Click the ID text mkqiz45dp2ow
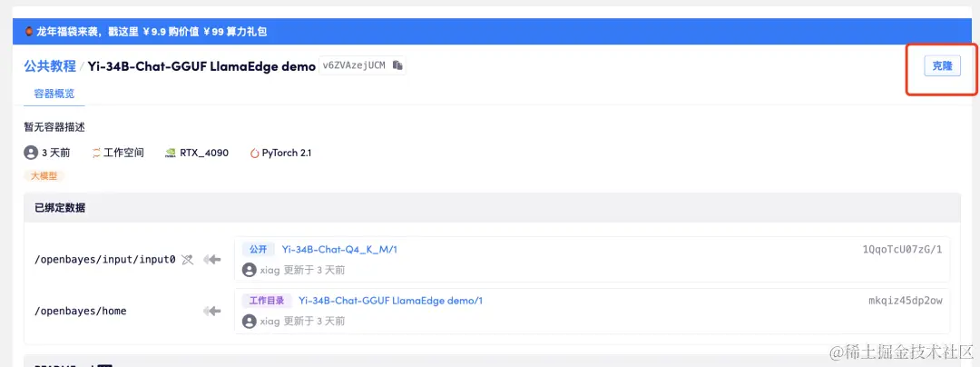The height and width of the screenshot is (367, 980). pyautogui.click(x=906, y=301)
